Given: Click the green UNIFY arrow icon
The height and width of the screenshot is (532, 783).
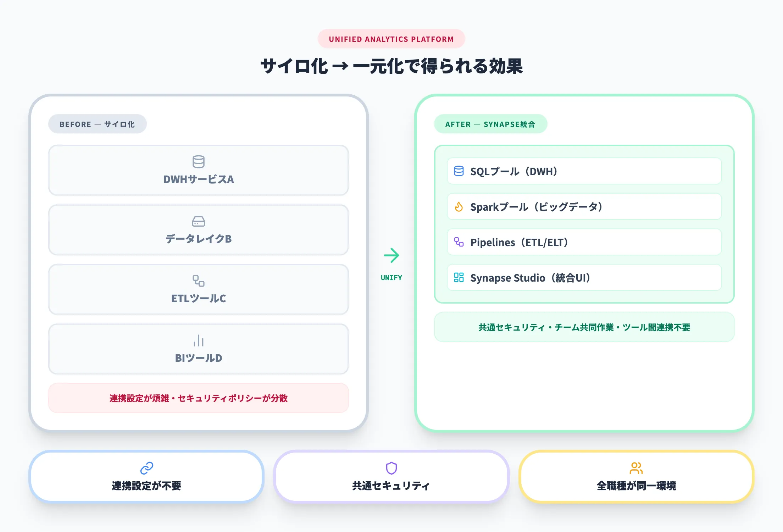Looking at the screenshot, I should point(391,255).
